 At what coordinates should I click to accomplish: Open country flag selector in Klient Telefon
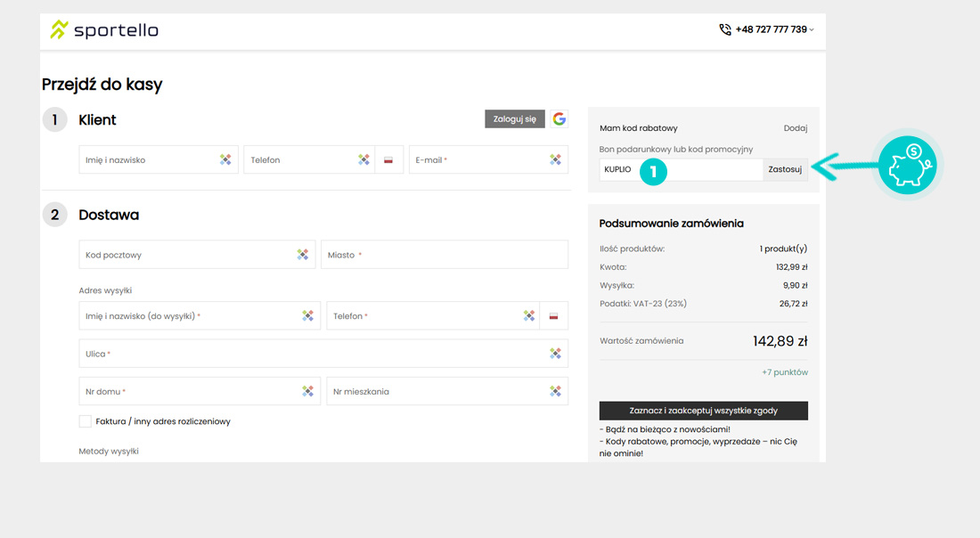pos(388,160)
